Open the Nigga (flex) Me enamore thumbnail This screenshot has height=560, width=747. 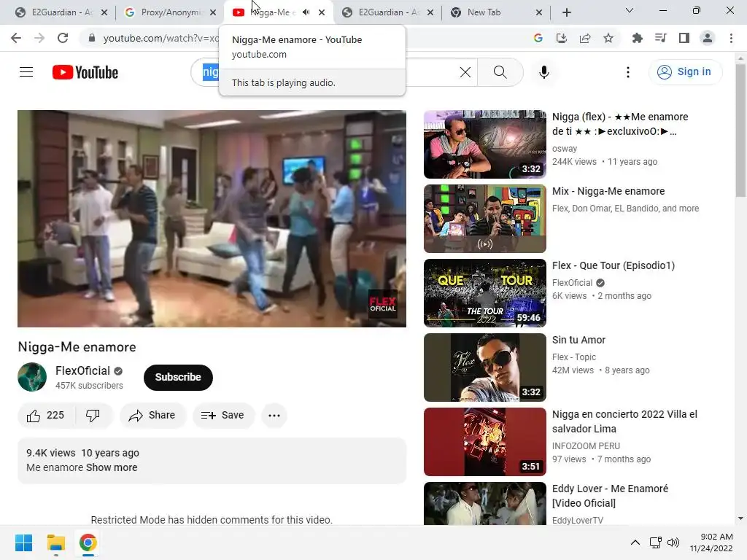484,144
